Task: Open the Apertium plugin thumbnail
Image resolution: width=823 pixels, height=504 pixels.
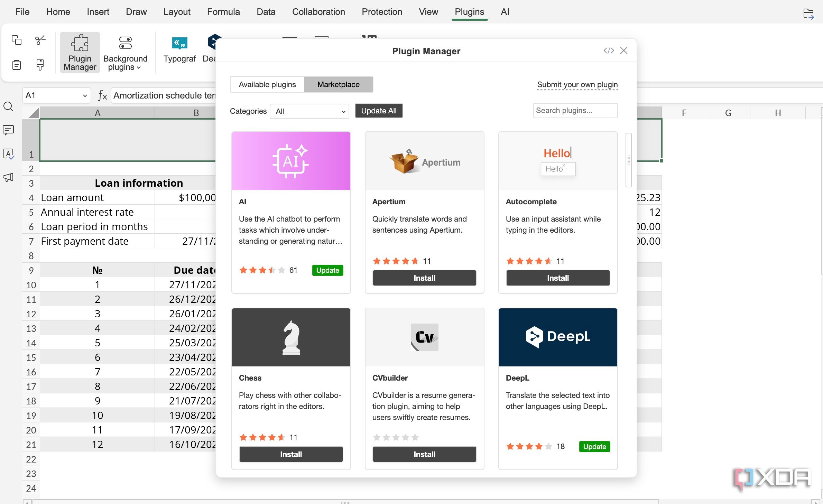Action: point(425,161)
